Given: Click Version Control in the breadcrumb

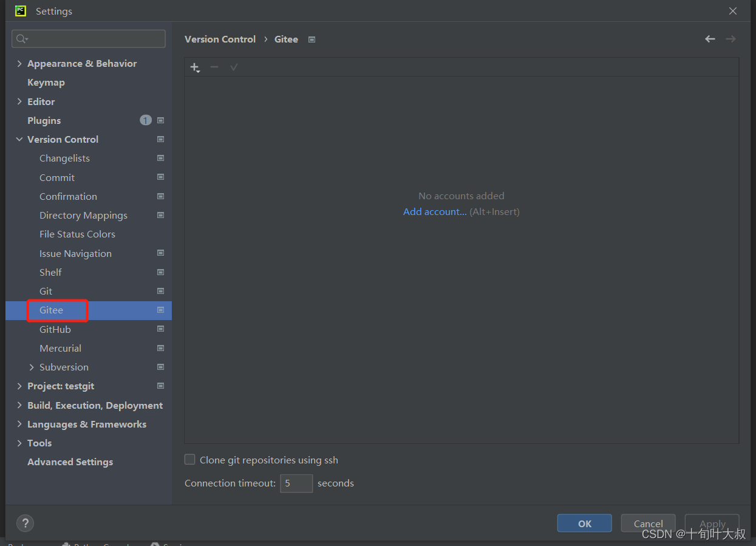Looking at the screenshot, I should point(220,39).
